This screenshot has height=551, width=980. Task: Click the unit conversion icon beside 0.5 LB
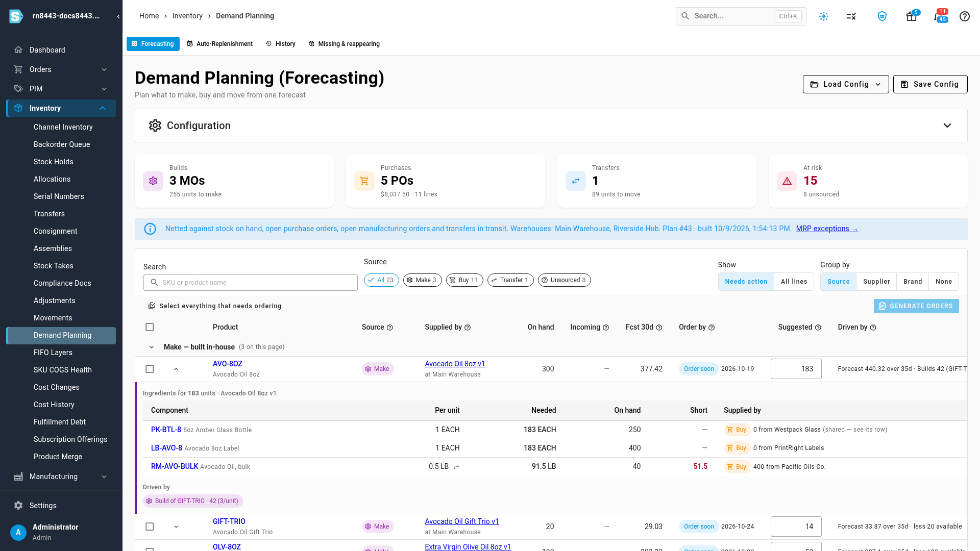click(x=456, y=467)
